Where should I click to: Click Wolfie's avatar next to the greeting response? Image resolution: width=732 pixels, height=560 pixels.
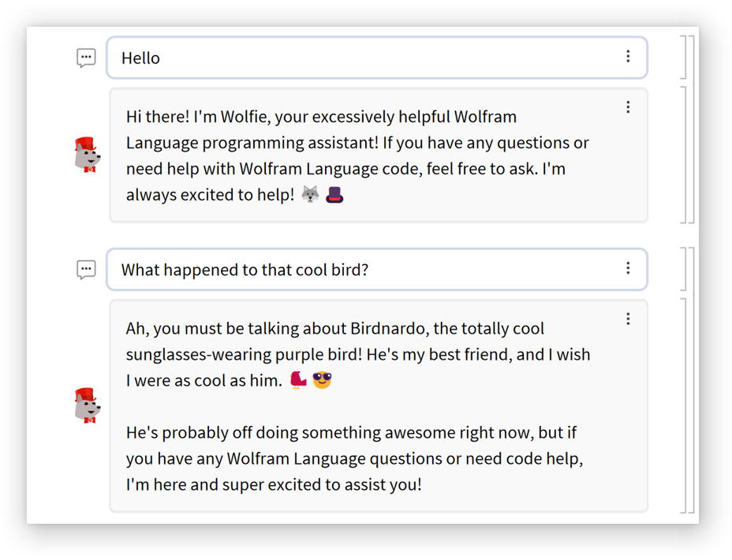pyautogui.click(x=87, y=155)
